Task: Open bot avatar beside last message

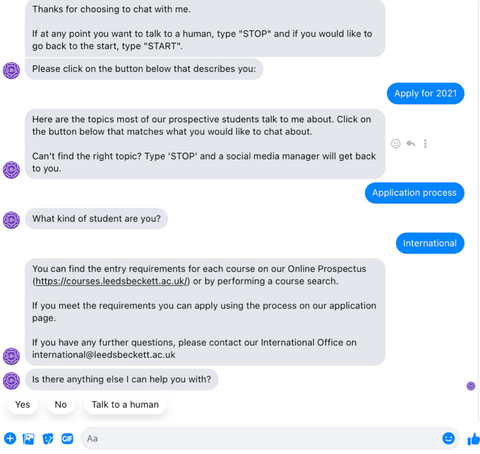Action: tap(11, 381)
